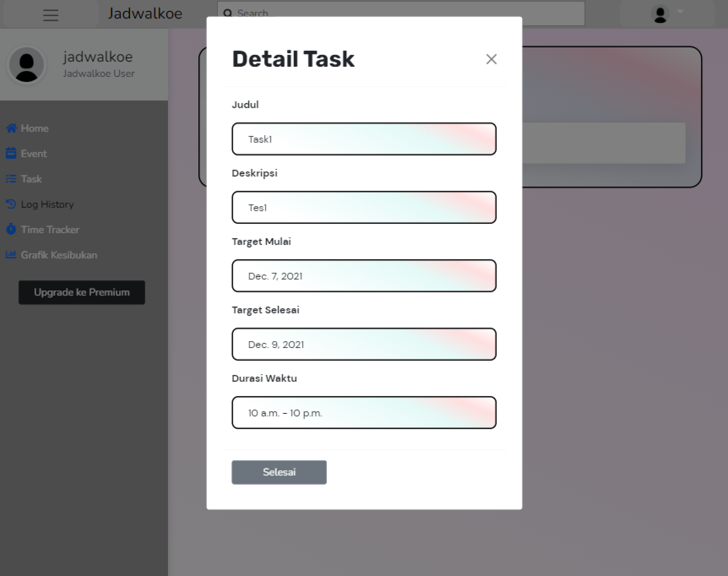Open the Log History menu item
The height and width of the screenshot is (576, 728).
[x=47, y=204]
